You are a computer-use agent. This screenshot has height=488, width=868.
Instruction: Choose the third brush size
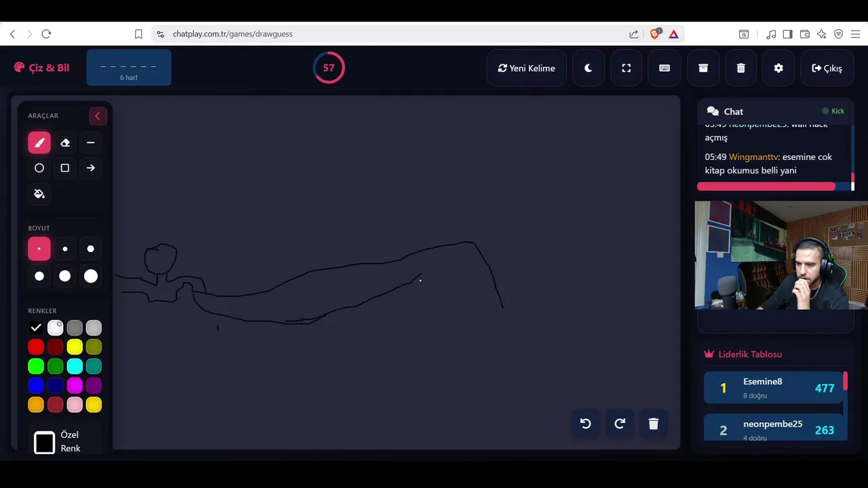(91, 249)
